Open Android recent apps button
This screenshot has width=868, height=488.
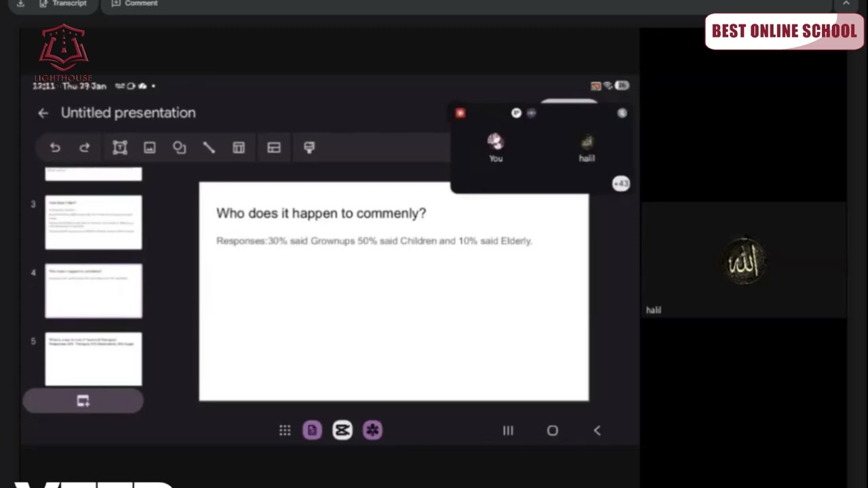coord(508,430)
